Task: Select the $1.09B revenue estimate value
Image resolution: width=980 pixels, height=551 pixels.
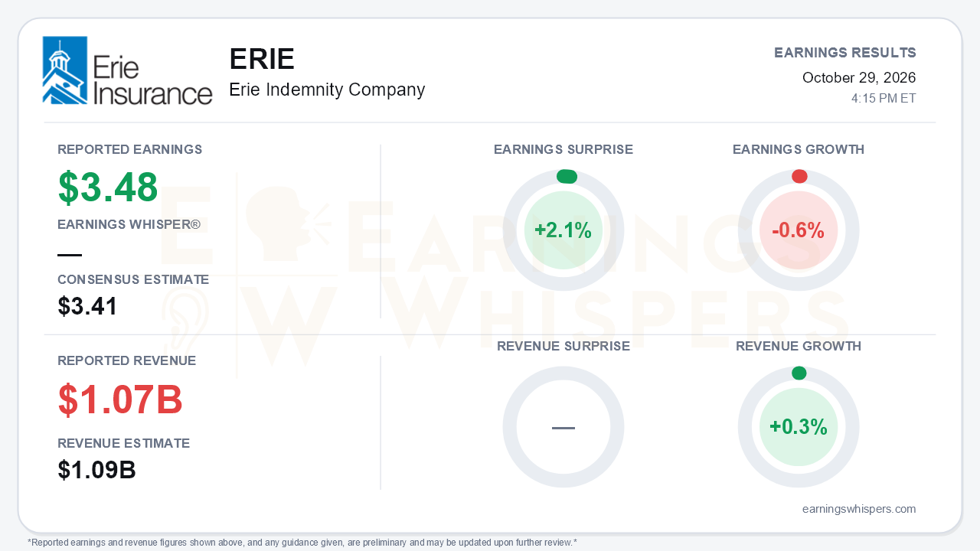Action: [x=96, y=470]
